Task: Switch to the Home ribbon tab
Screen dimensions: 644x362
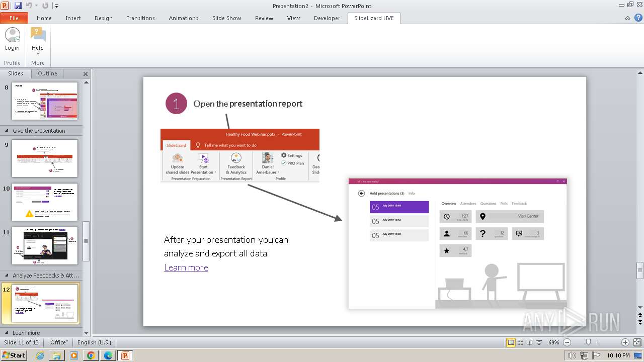Action: click(44, 18)
